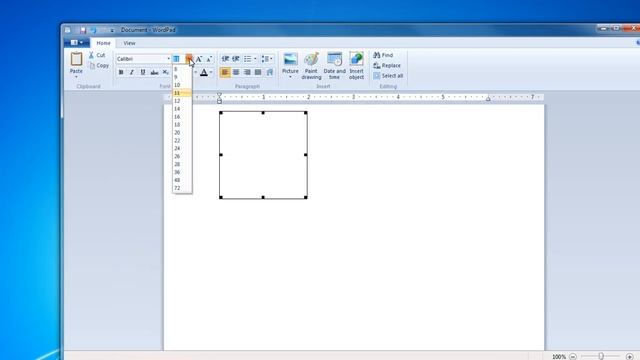The width and height of the screenshot is (640, 360).
Task: Choose font size 14 from the list
Action: (x=182, y=109)
